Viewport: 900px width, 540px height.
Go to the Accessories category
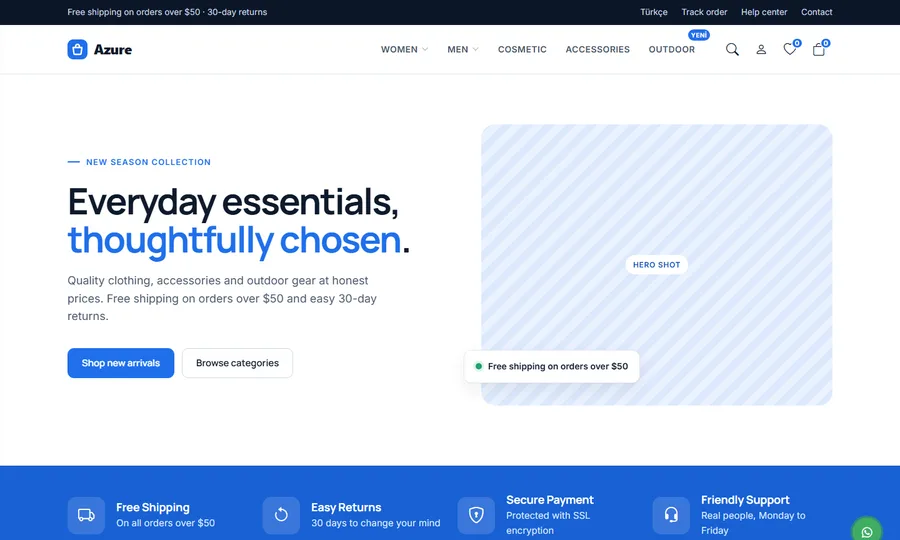tap(598, 49)
